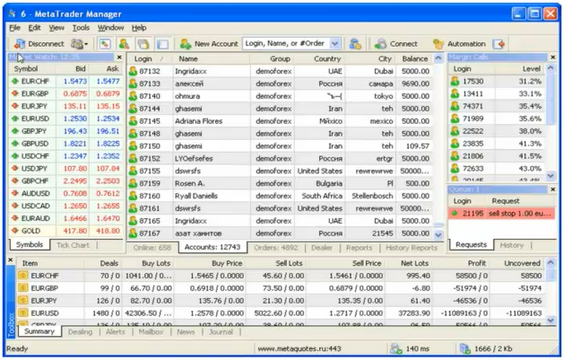565x361 pixels.
Task: Click the user icon for margin call login 74371
Action: click(455, 106)
